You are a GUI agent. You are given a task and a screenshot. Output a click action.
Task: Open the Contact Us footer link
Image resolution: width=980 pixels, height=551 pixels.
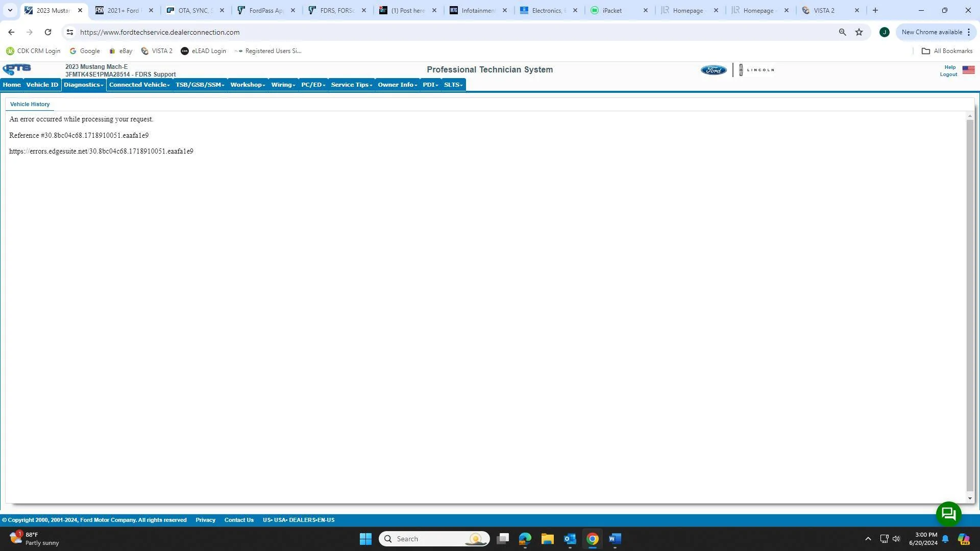(x=239, y=520)
